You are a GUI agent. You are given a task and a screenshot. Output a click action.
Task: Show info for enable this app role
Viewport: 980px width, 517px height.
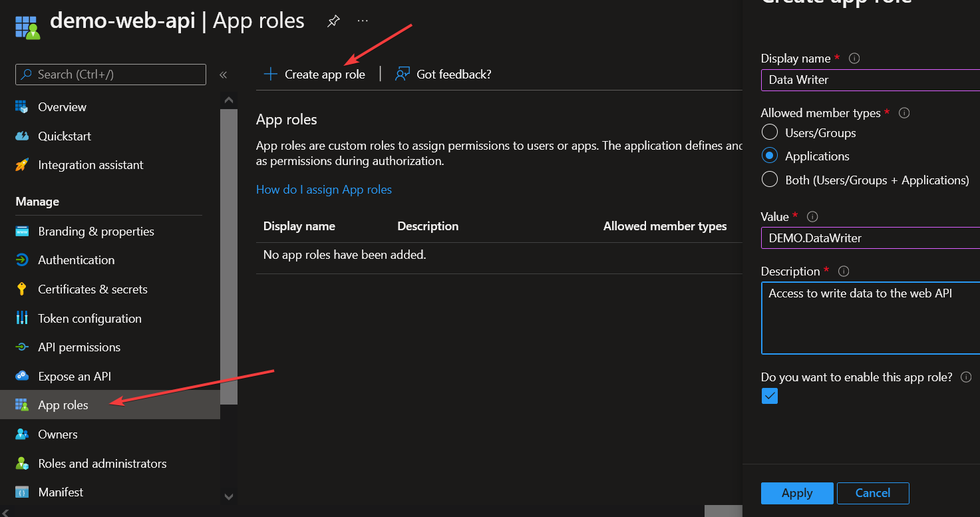click(966, 377)
